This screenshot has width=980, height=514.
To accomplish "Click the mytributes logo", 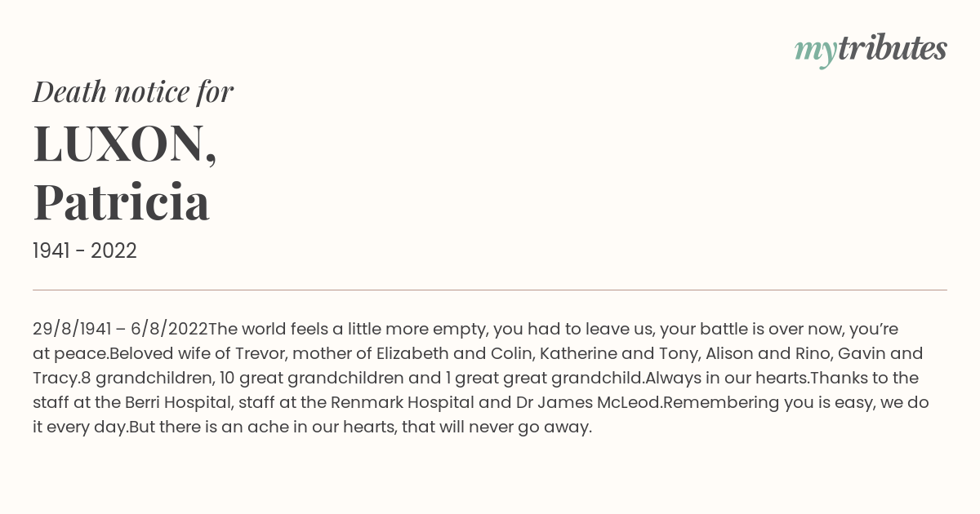I will click(871, 50).
